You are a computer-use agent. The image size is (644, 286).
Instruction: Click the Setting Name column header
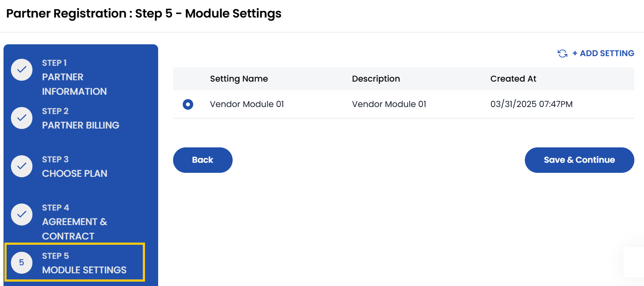pyautogui.click(x=239, y=79)
